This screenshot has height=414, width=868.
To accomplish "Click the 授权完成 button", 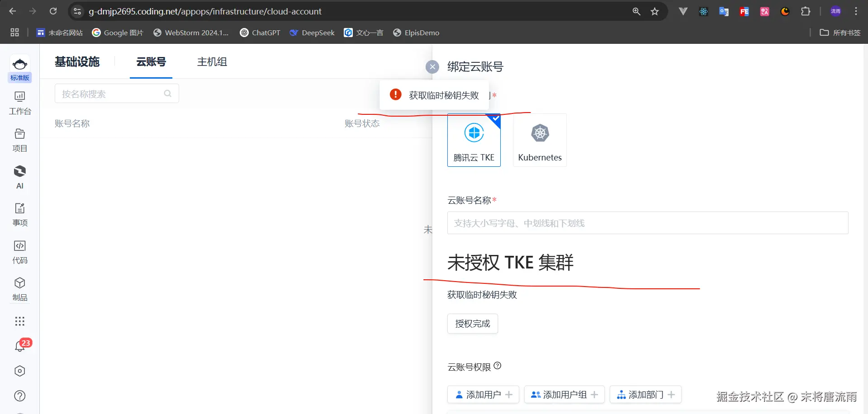I will point(473,324).
